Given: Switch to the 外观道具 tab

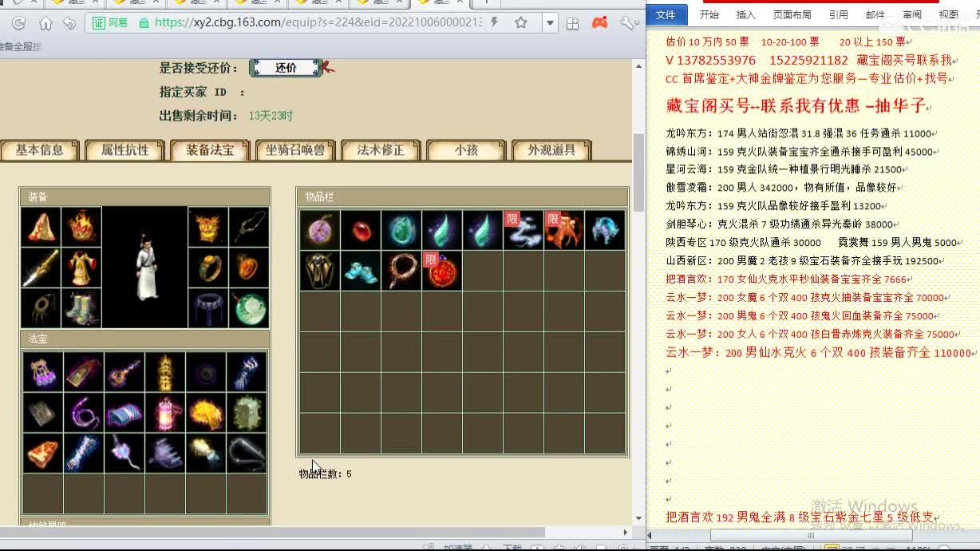Looking at the screenshot, I should coord(551,150).
